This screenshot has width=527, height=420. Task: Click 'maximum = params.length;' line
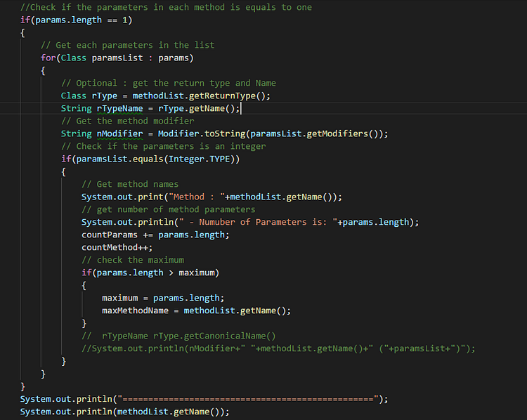pos(163,298)
